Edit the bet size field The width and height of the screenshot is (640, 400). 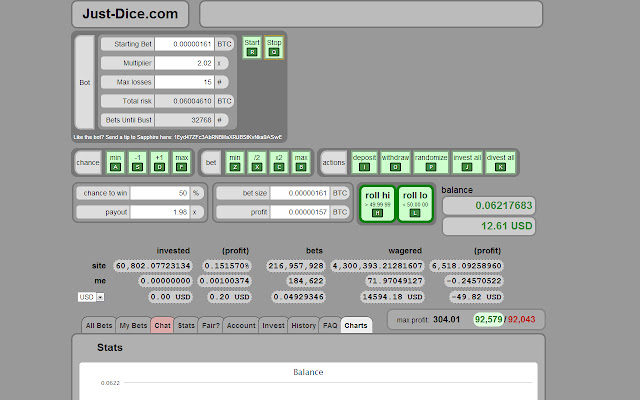pos(300,193)
